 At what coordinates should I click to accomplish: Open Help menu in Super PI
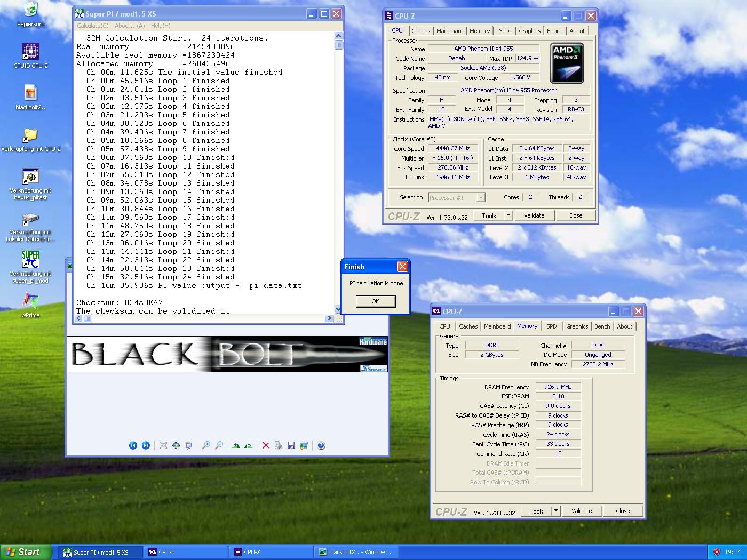[161, 26]
